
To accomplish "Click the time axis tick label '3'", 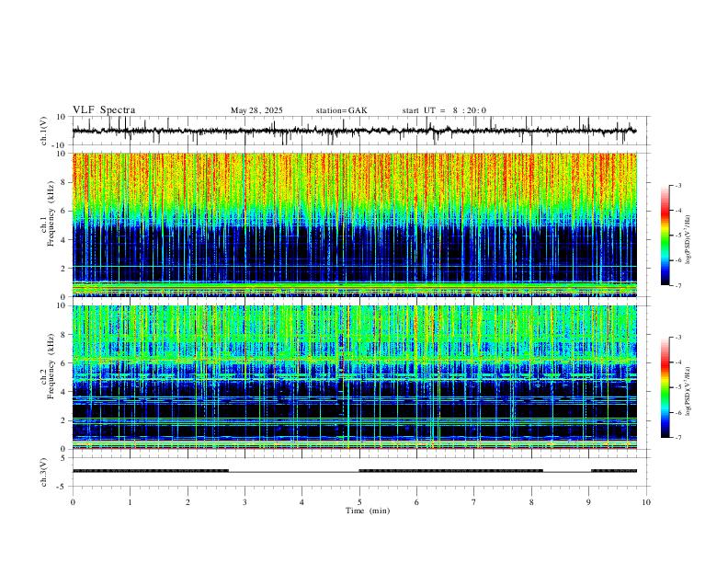I will click(x=245, y=502).
